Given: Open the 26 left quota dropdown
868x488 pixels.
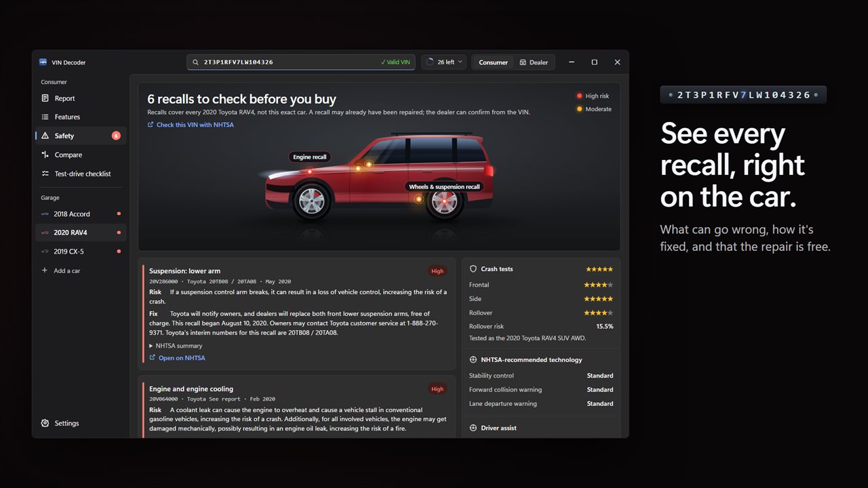Looking at the screenshot, I should pyautogui.click(x=444, y=62).
